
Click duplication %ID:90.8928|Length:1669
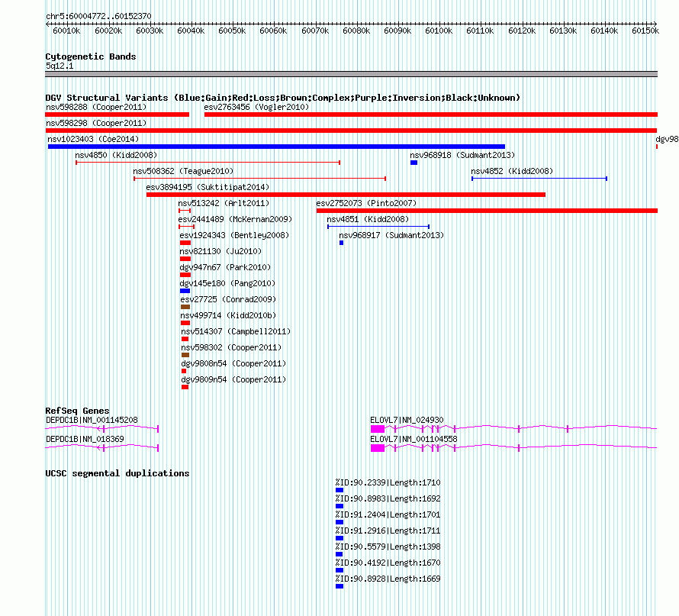(388, 579)
